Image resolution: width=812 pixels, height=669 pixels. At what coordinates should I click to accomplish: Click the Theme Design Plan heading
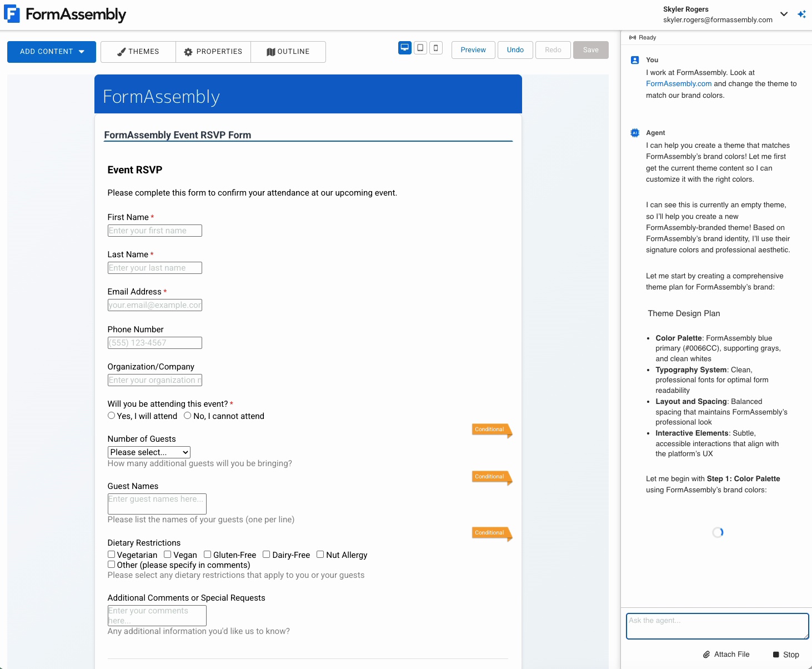(684, 313)
